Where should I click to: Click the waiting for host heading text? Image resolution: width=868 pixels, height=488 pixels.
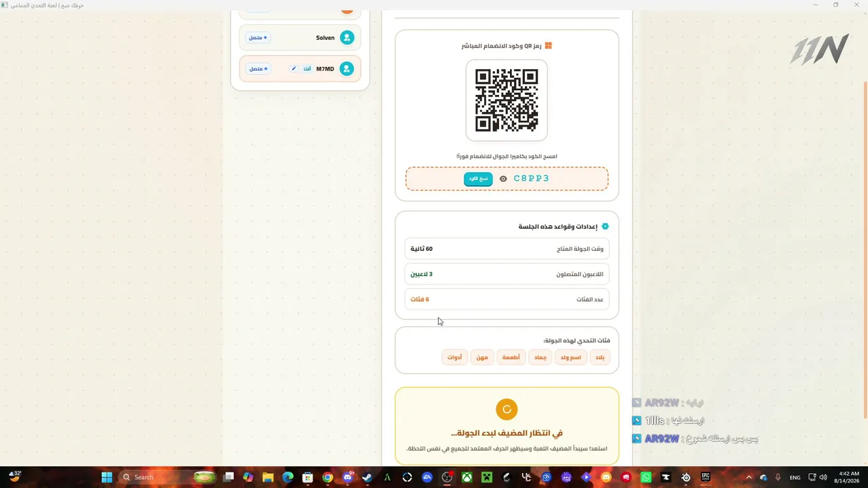tap(507, 433)
